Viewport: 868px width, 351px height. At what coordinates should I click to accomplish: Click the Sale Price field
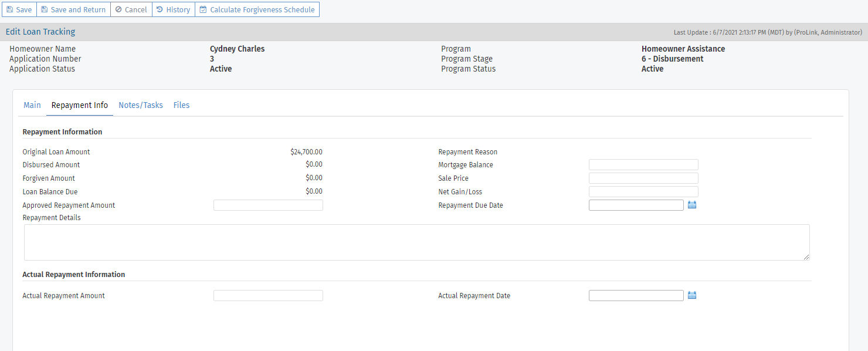pyautogui.click(x=643, y=178)
